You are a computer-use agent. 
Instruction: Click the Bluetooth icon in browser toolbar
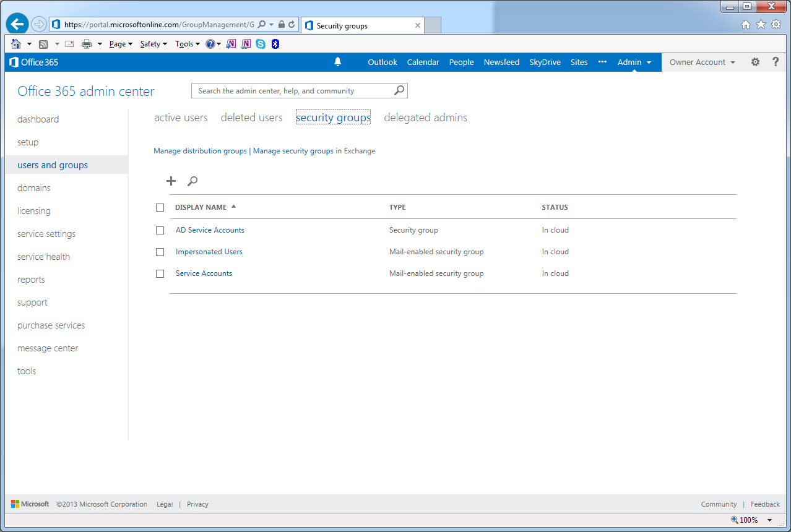click(275, 44)
